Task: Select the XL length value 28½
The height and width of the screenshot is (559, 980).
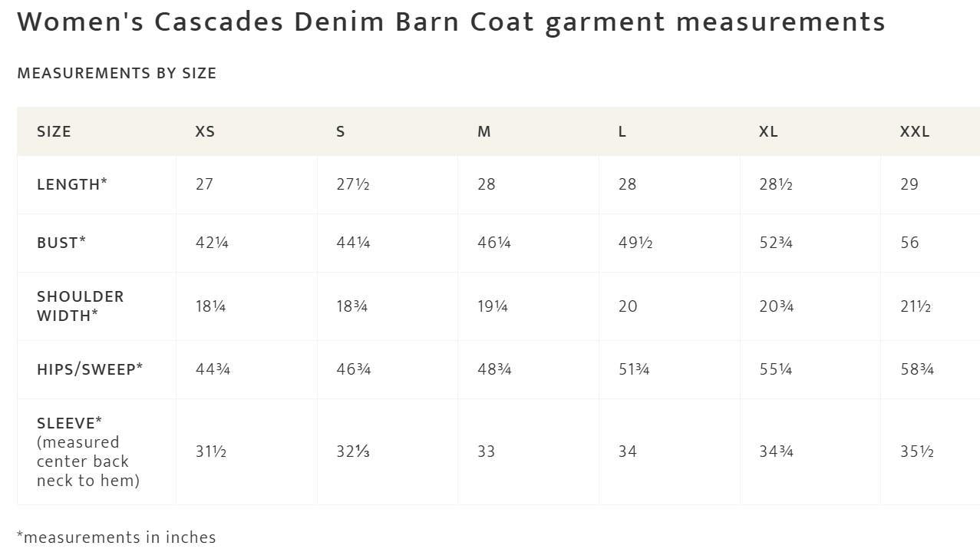Action: [x=776, y=184]
